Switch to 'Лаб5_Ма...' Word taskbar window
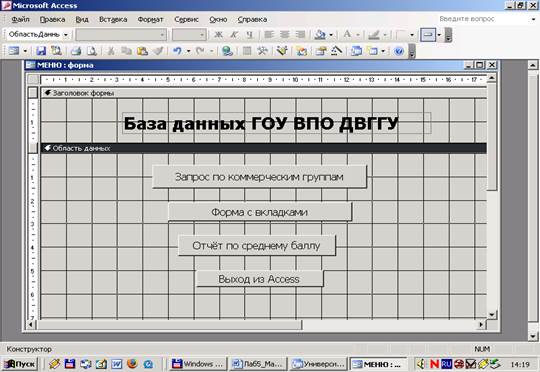The image size is (540, 372). (x=258, y=364)
